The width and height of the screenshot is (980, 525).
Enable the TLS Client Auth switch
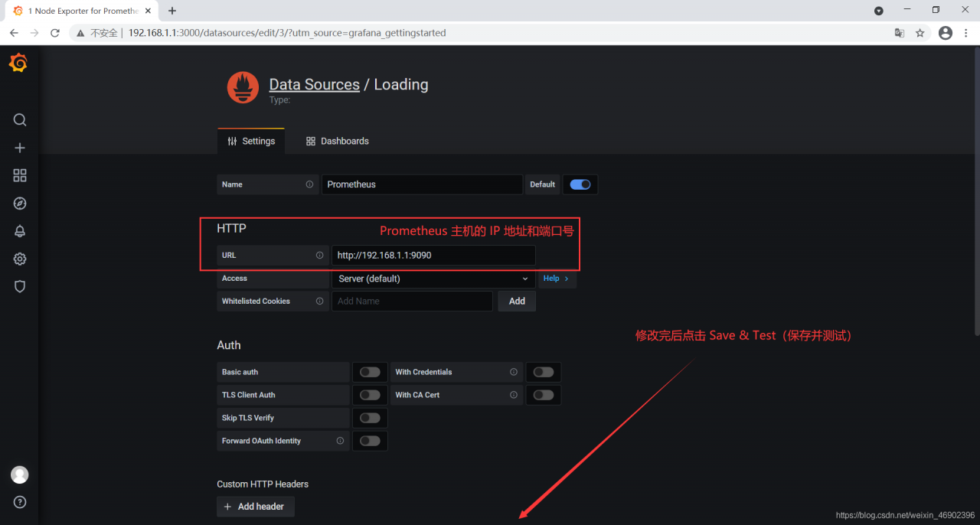[370, 395]
